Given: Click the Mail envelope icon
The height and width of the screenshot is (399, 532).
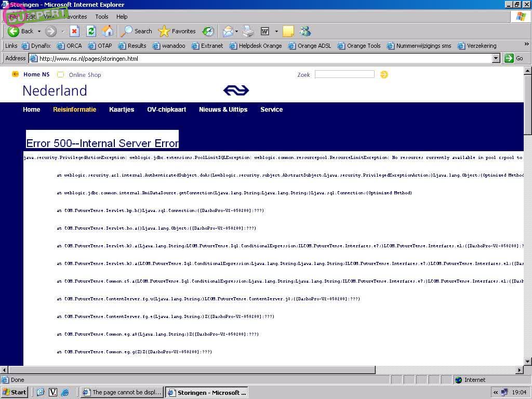Looking at the screenshot, I should (x=228, y=31).
